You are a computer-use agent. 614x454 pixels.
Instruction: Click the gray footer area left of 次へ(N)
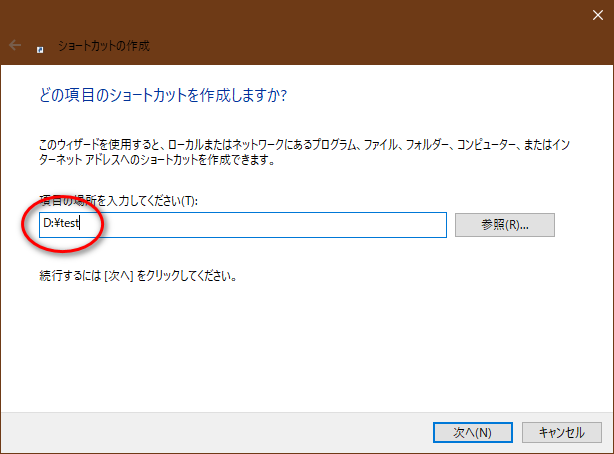(200, 432)
